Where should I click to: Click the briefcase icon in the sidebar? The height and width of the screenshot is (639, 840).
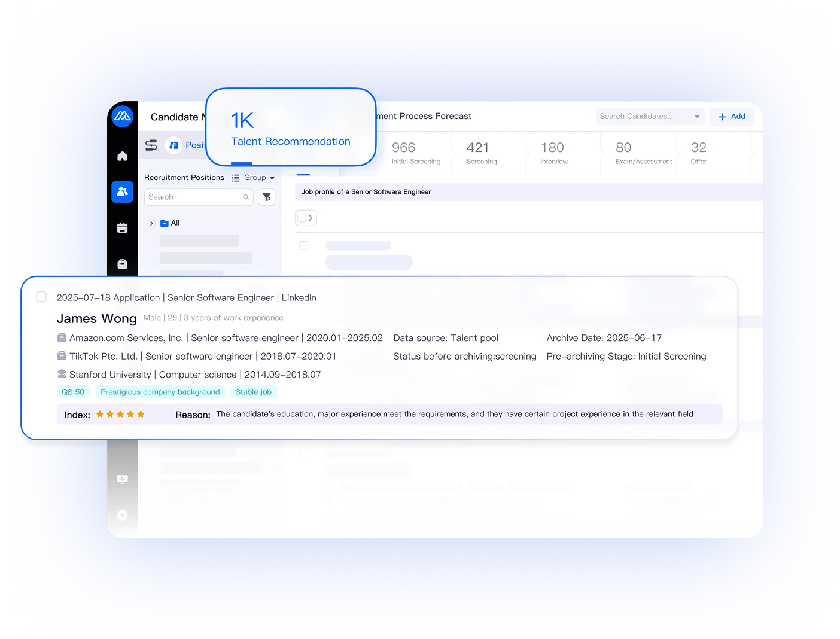click(122, 264)
